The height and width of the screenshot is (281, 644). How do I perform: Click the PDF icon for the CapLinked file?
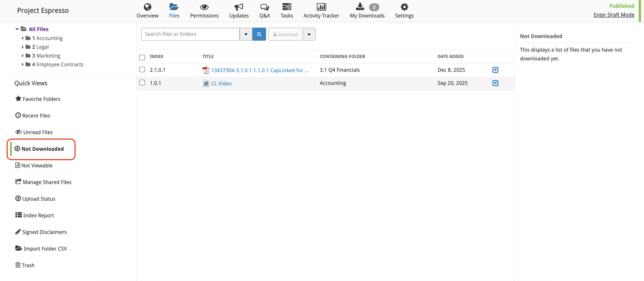(205, 70)
